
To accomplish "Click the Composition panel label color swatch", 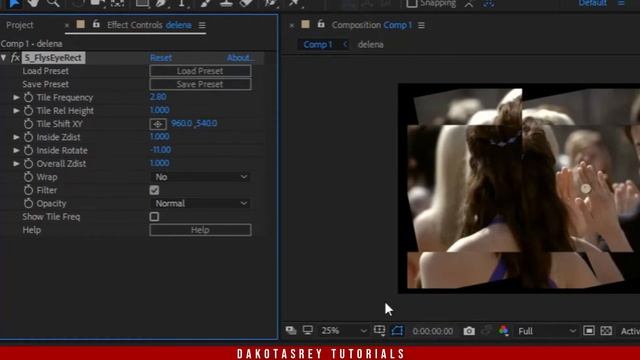I will pyautogui.click(x=305, y=24).
